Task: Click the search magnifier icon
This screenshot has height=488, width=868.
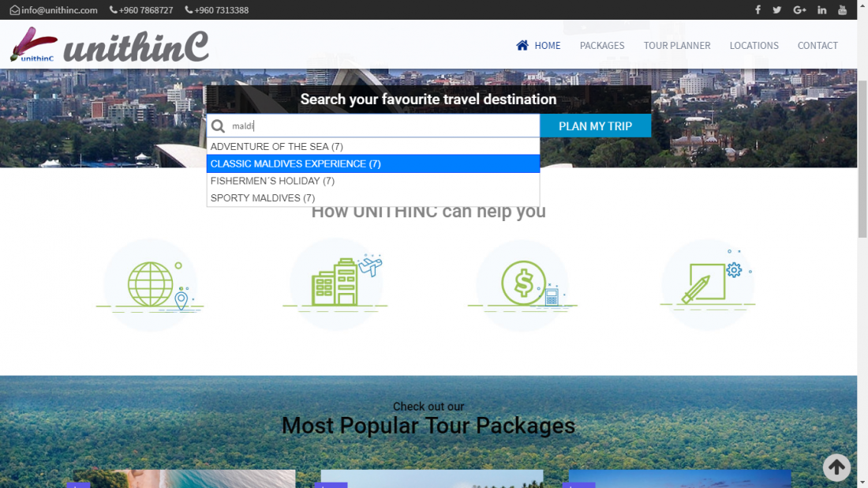Action: [218, 126]
